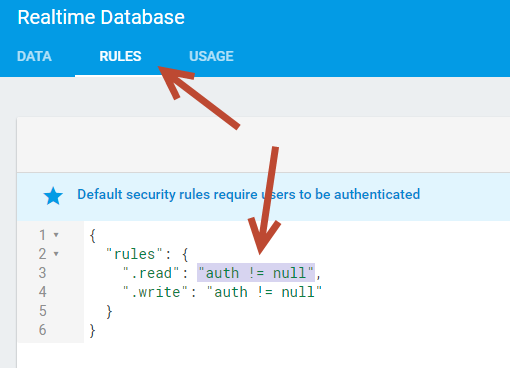Click line number 5 in gutter
Screen dimensions: 510x368
[x=42, y=311]
